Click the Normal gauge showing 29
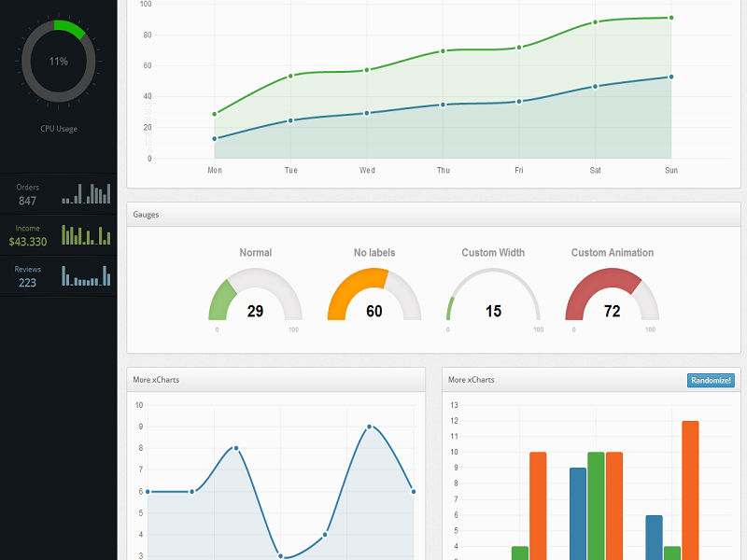The image size is (747, 560). pos(255,297)
